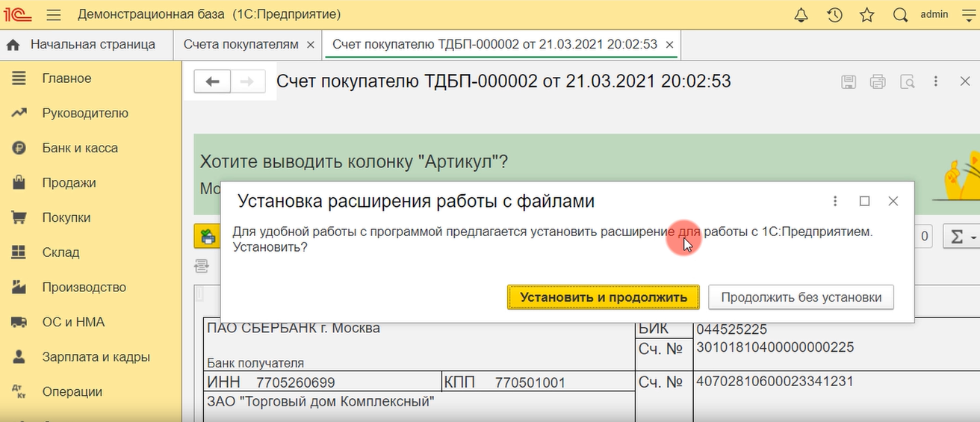
Task: Click Установить и продолжить button
Action: [x=604, y=297]
